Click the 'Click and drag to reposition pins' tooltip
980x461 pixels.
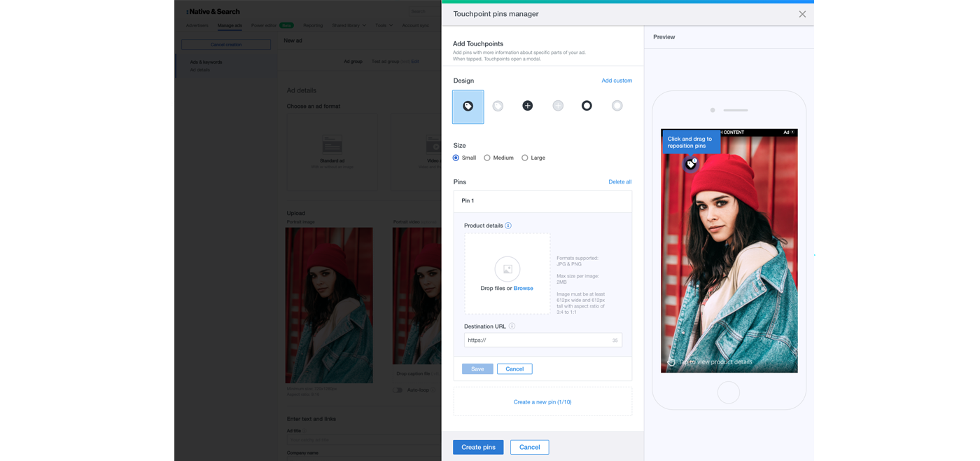pyautogui.click(x=692, y=142)
